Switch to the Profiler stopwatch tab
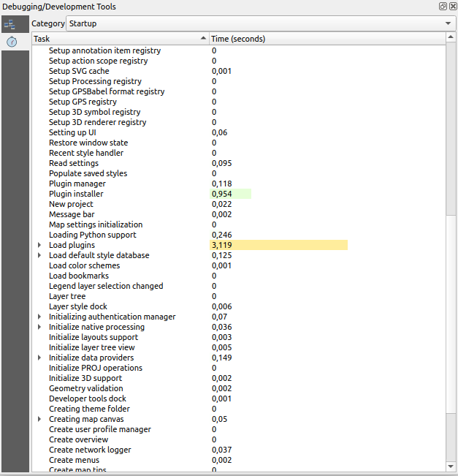The image size is (458, 476). [11, 42]
